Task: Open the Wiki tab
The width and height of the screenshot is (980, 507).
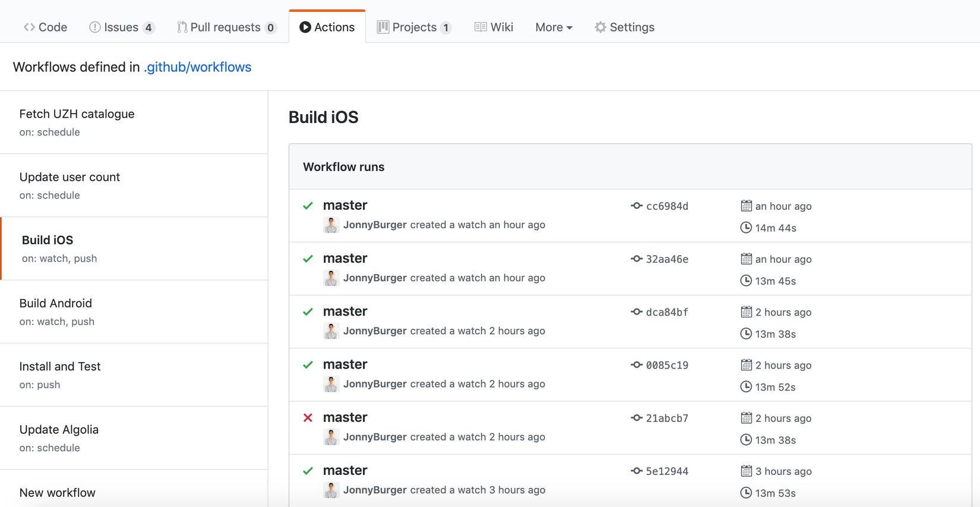Action: coord(494,27)
